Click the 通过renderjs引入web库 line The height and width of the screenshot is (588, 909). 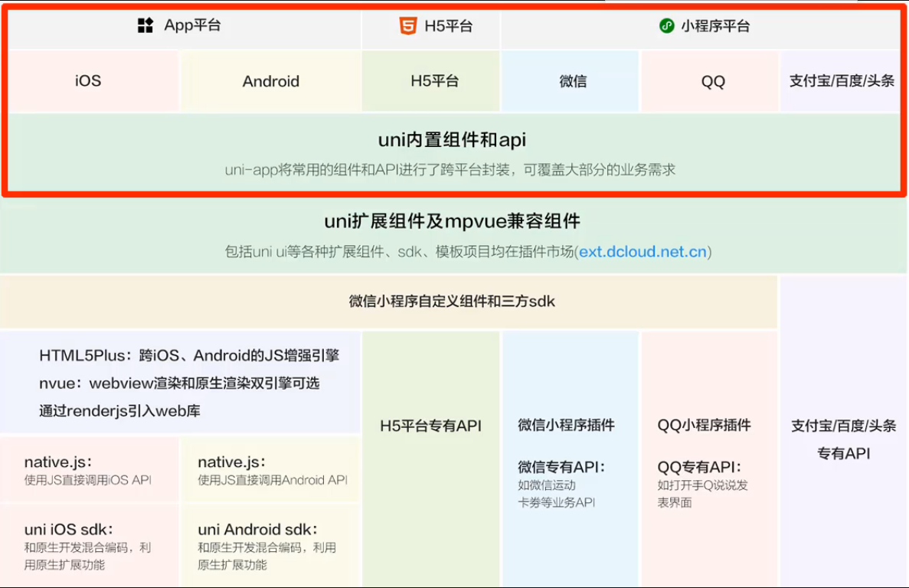pos(119,410)
